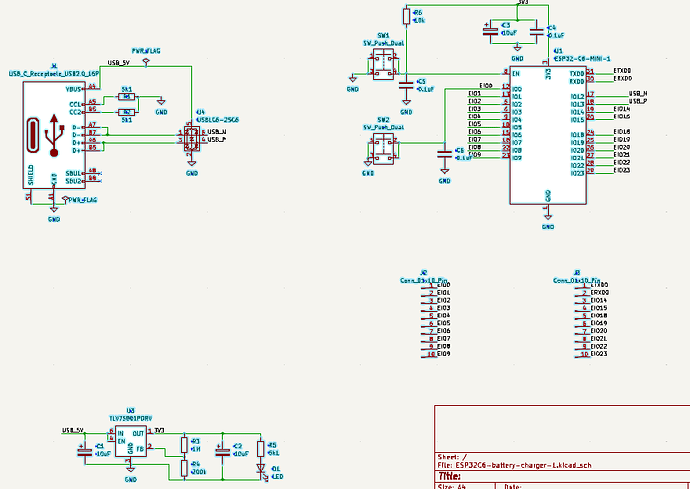Select the R3 feedback resistor symbol
Screen dimensions: 690x489
pyautogui.click(x=184, y=445)
